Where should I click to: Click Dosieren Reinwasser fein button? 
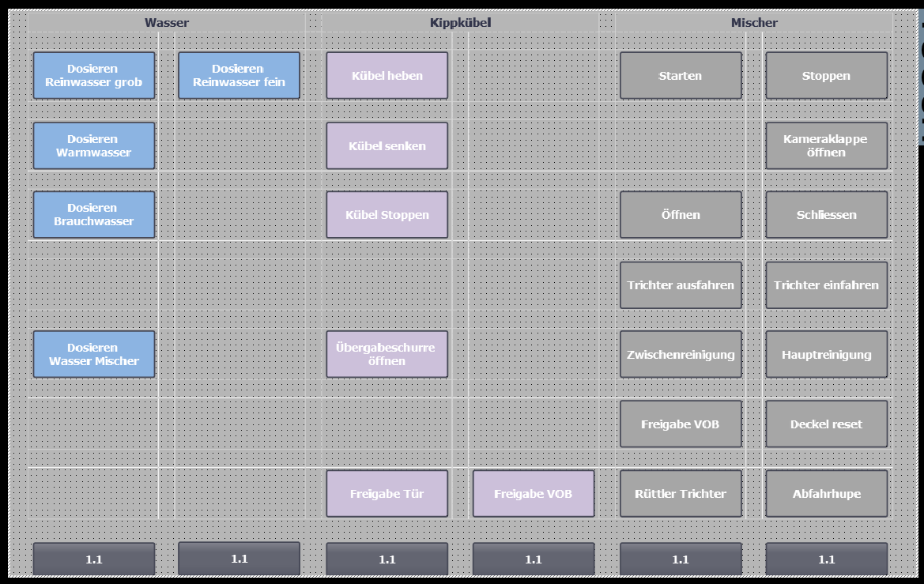click(x=239, y=75)
